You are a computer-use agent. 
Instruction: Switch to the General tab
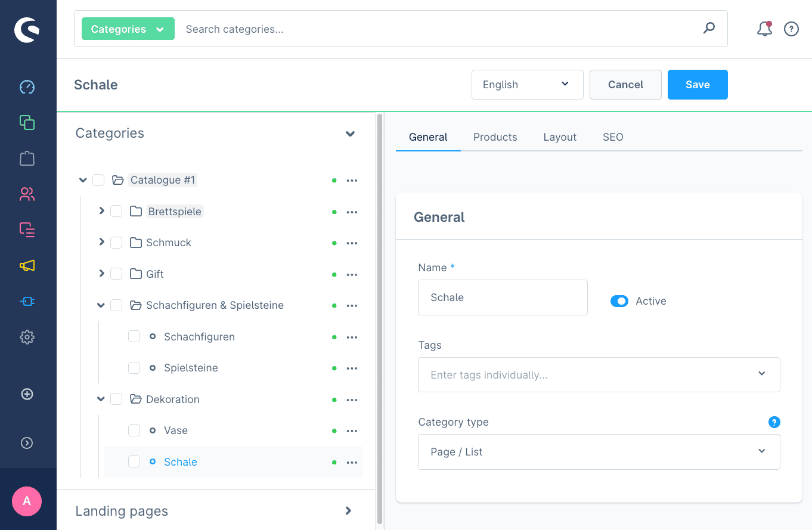(x=428, y=137)
